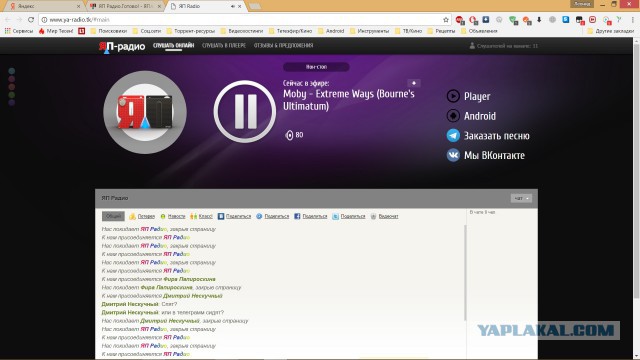The width and height of the screenshot is (640, 360).
Task: Open the Соцсети bookmarks folder
Action: 147,31
